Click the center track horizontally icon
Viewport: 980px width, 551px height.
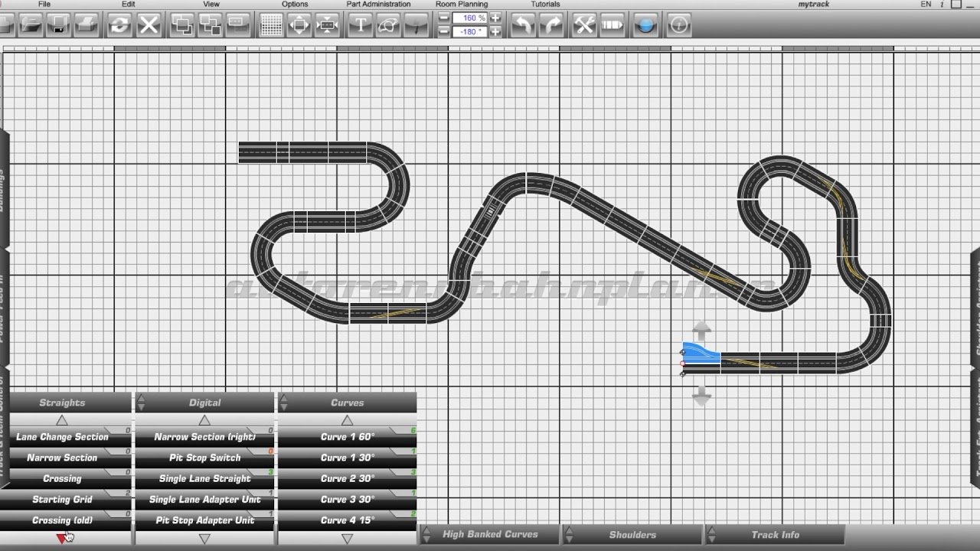coord(328,25)
